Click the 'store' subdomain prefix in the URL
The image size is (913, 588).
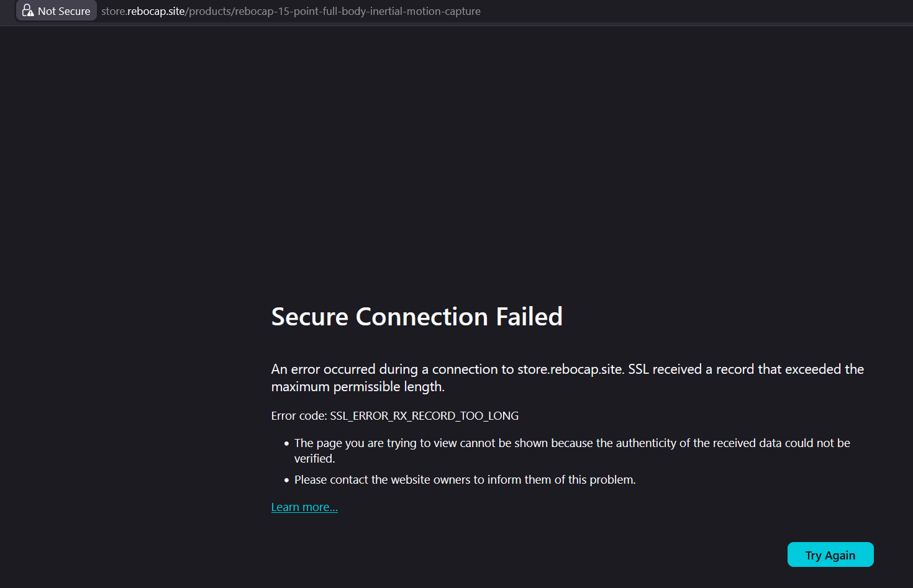pyautogui.click(x=113, y=11)
